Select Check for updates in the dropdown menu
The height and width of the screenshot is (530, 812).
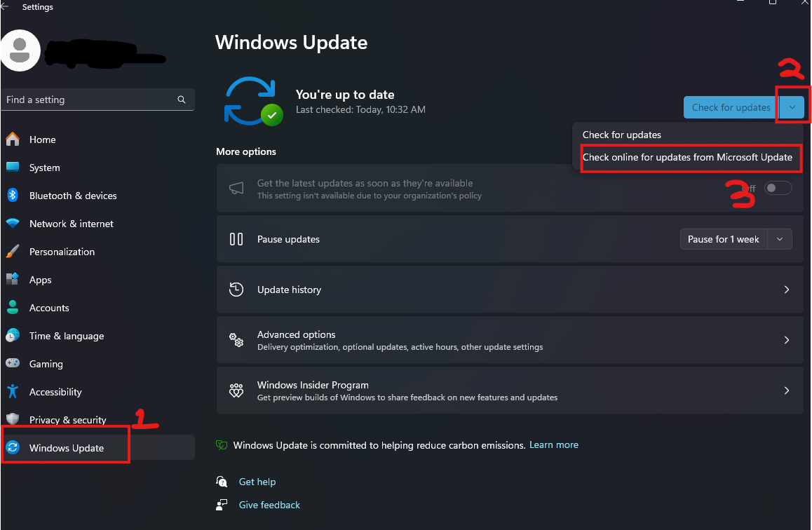(622, 135)
